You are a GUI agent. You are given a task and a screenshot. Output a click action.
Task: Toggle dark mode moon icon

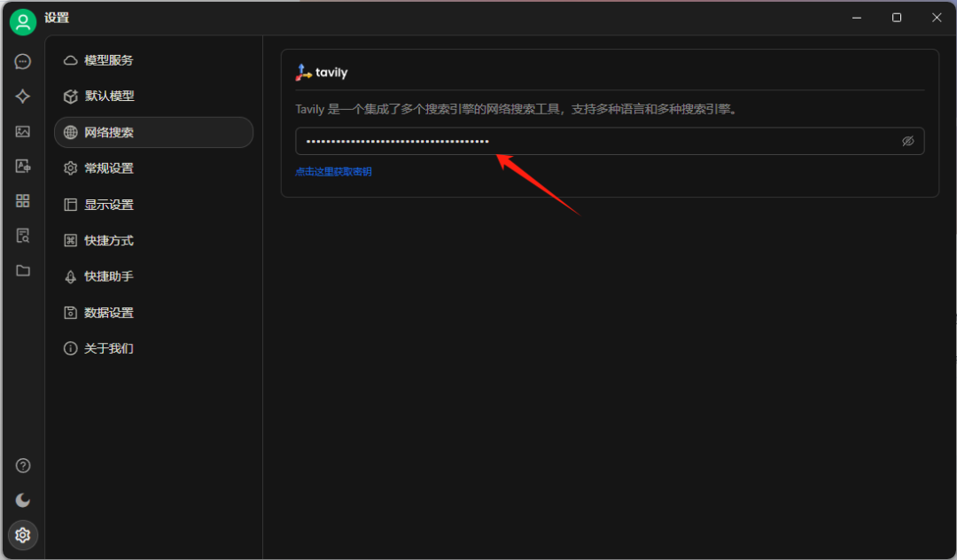point(22,501)
